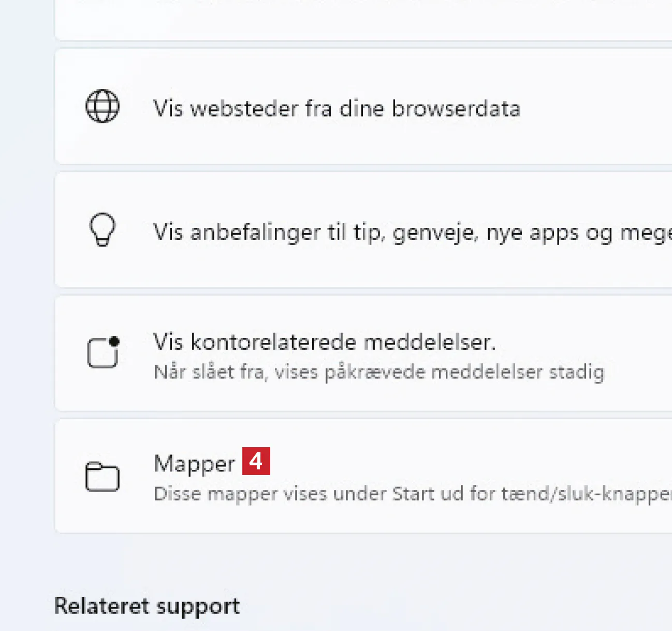Click the folder icon beside Mapper
Image resolution: width=672 pixels, height=631 pixels.
[x=103, y=476]
